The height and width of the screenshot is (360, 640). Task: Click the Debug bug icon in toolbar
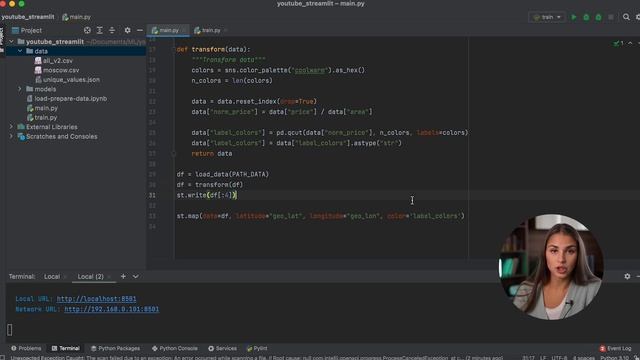coord(586,17)
